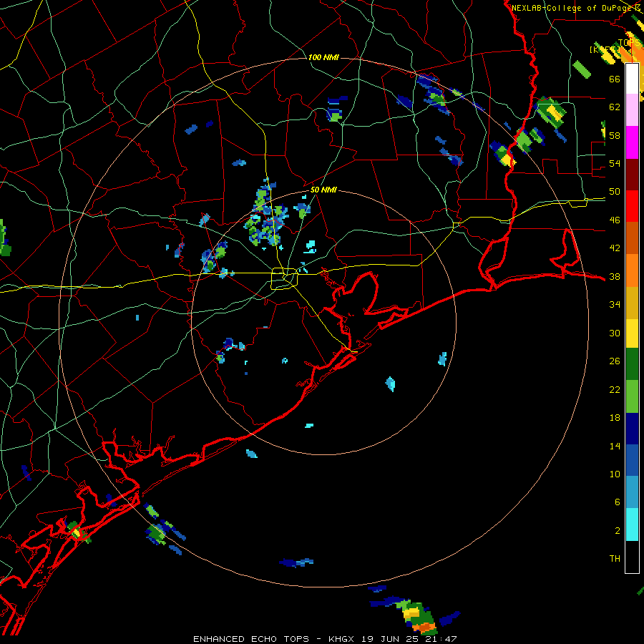
Task: Click the navy blue legend swatch
Action: (x=632, y=429)
